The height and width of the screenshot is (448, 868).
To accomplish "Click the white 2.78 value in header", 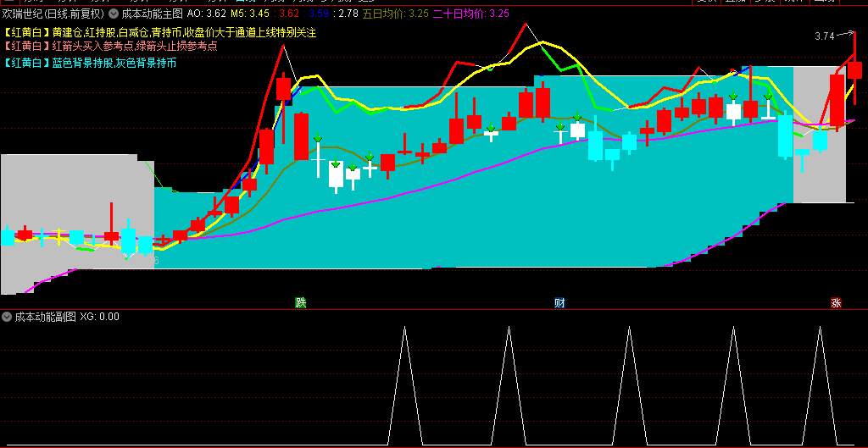I will coord(348,14).
